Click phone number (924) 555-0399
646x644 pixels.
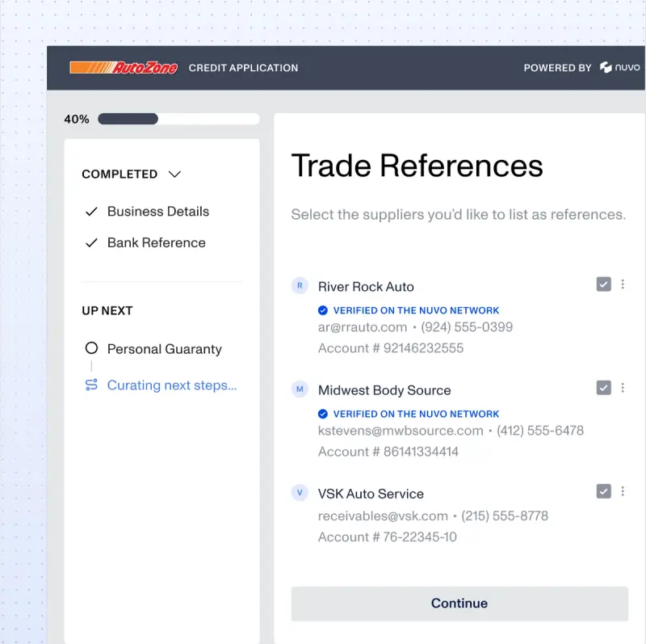(x=467, y=327)
